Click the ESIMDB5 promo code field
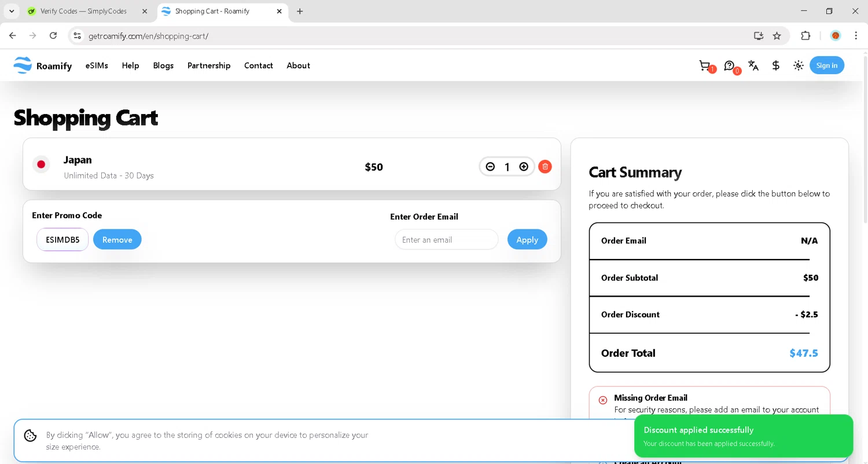This screenshot has width=868, height=464. (x=62, y=240)
